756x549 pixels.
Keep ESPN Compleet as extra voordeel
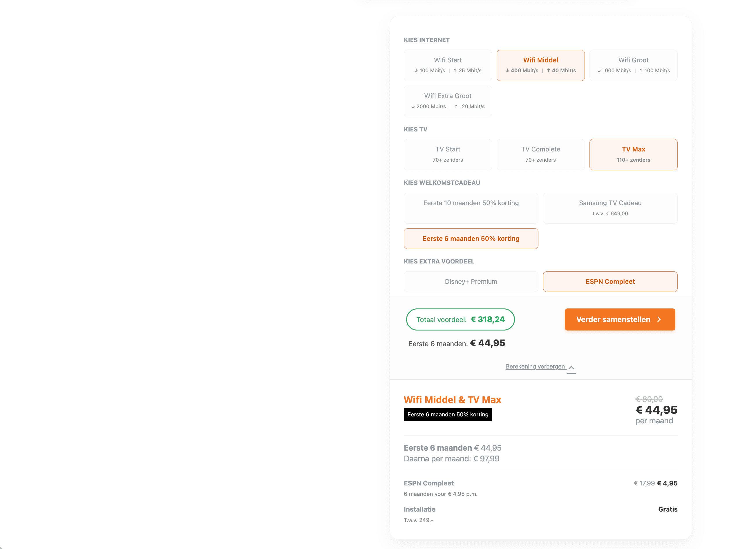(x=610, y=281)
